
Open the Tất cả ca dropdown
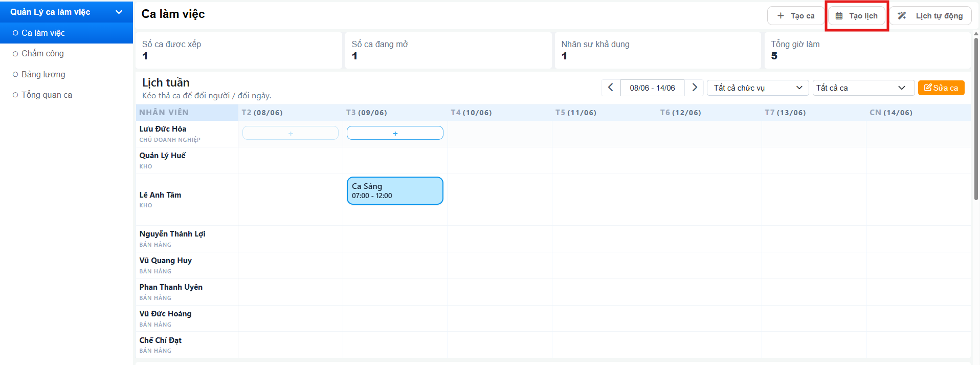pos(863,88)
